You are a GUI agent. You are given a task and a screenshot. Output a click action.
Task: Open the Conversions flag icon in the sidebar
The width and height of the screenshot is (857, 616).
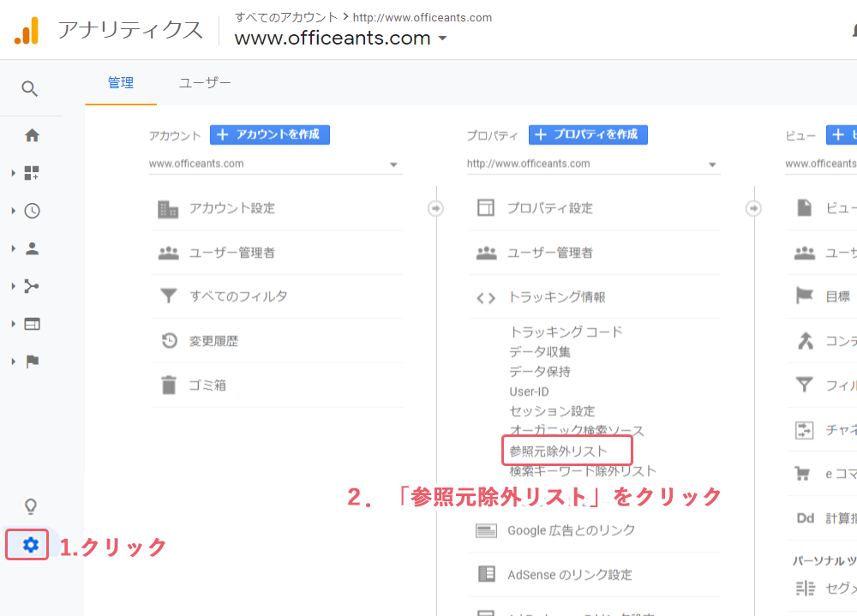coord(33,362)
